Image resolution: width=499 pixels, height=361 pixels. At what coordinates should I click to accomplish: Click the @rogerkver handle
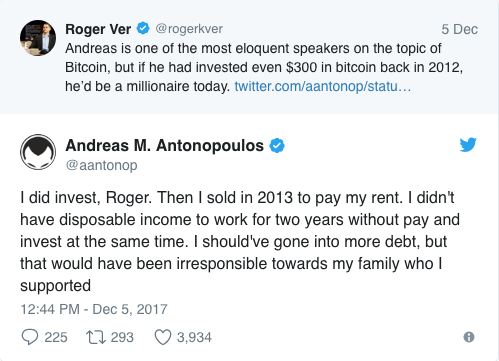pyautogui.click(x=189, y=29)
